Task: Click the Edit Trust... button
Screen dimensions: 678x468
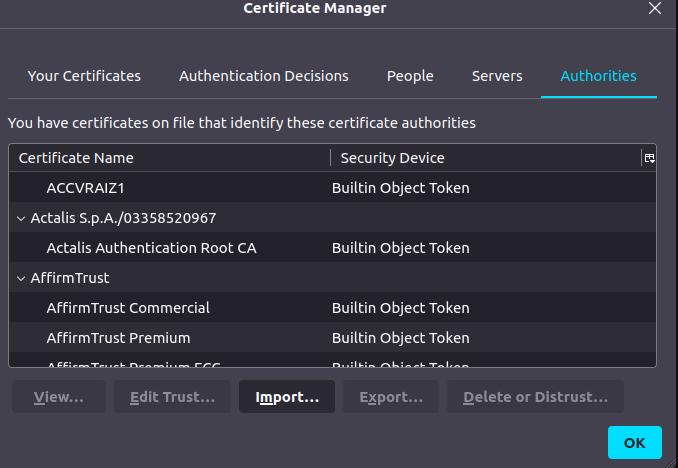Action: point(172,397)
